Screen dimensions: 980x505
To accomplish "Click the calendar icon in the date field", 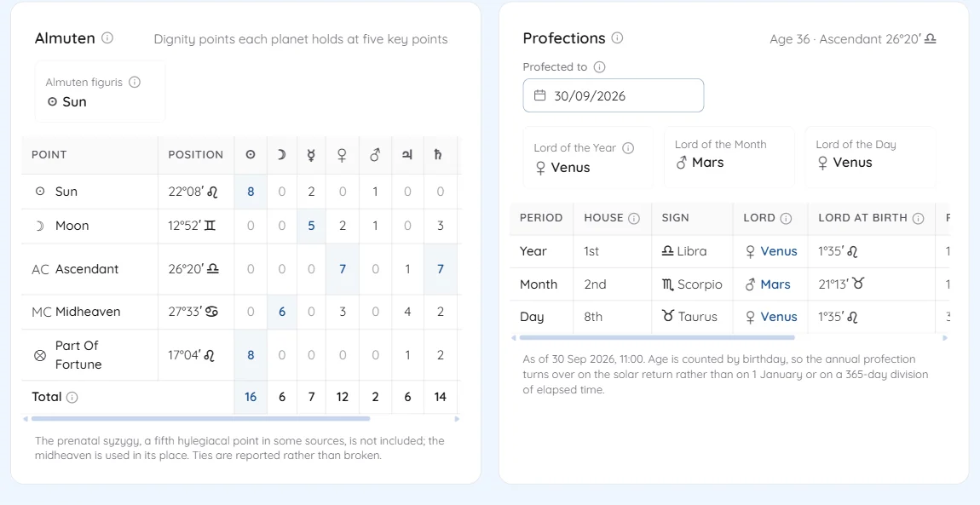I will pyautogui.click(x=540, y=95).
